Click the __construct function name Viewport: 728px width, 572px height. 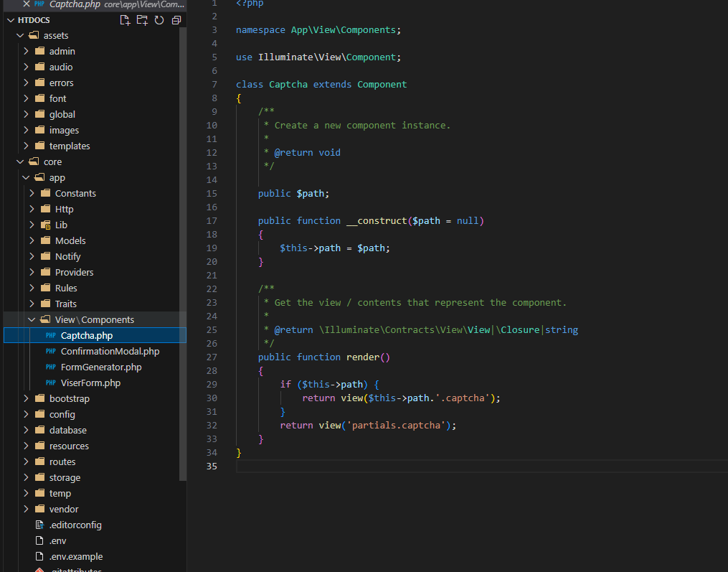pos(377,221)
